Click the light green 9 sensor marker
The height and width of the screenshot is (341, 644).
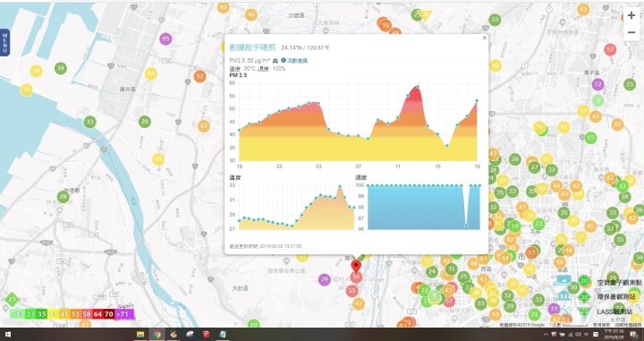(x=434, y=295)
